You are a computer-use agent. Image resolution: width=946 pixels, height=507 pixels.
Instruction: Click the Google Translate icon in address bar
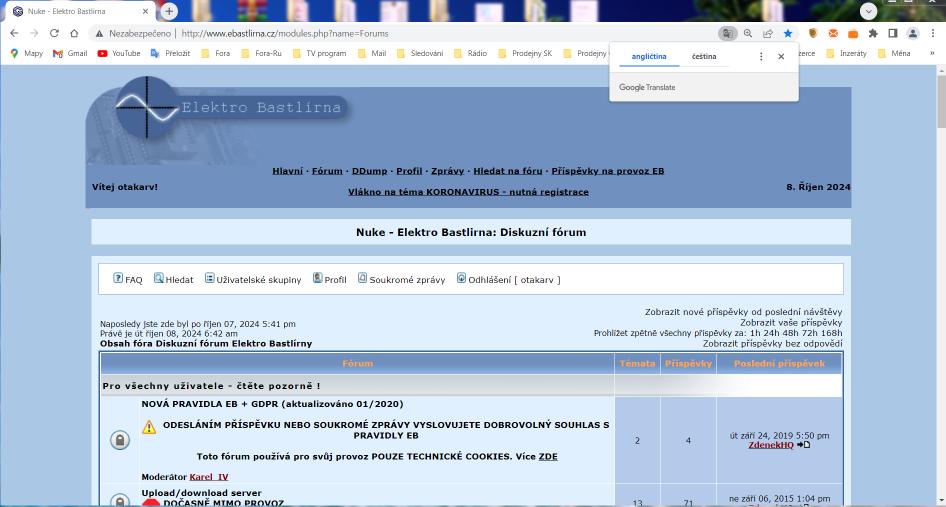(x=728, y=33)
